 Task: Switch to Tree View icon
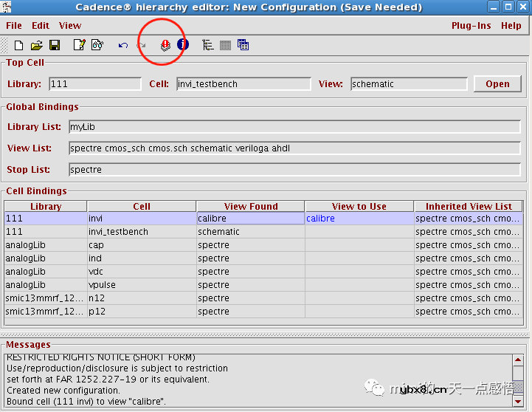tap(208, 45)
